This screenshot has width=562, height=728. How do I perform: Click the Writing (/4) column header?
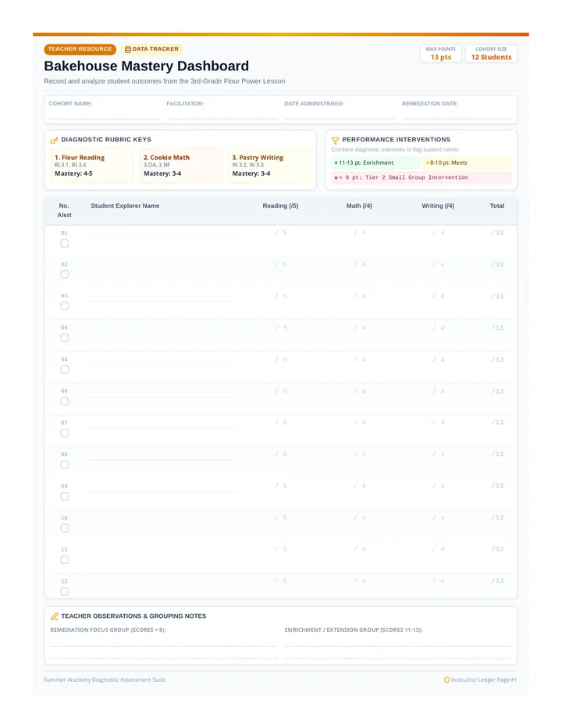[438, 205]
